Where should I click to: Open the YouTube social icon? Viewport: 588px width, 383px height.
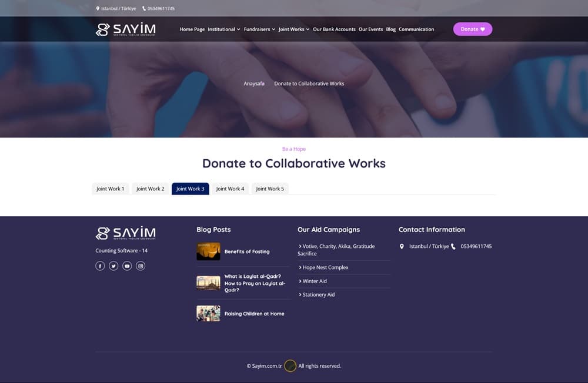click(x=127, y=266)
